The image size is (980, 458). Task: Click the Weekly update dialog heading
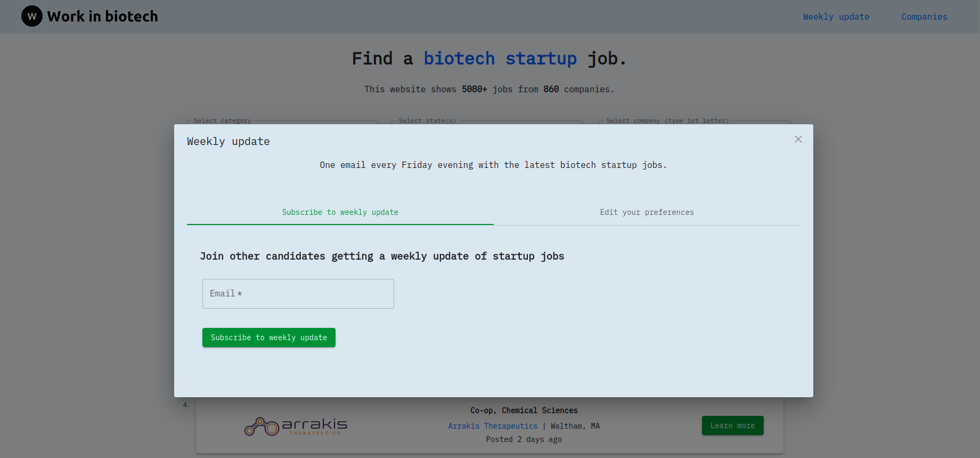coord(228,141)
